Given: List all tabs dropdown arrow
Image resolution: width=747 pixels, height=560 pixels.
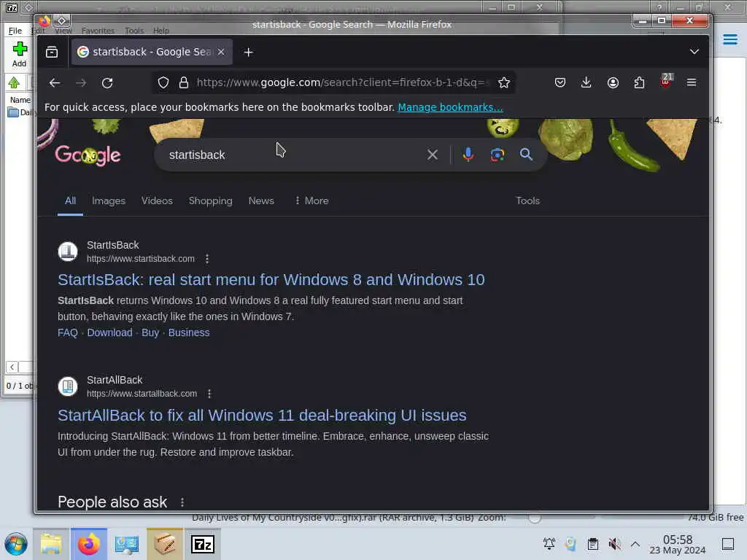Looking at the screenshot, I should click(x=694, y=52).
